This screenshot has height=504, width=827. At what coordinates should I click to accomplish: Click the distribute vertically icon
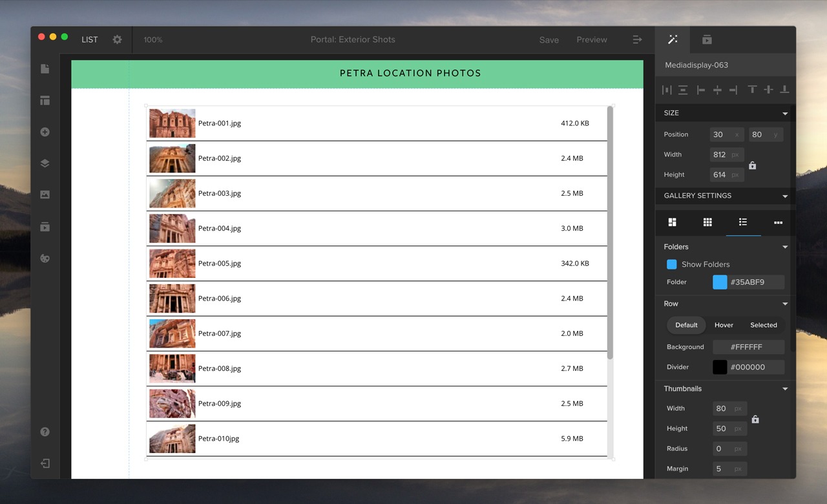683,90
